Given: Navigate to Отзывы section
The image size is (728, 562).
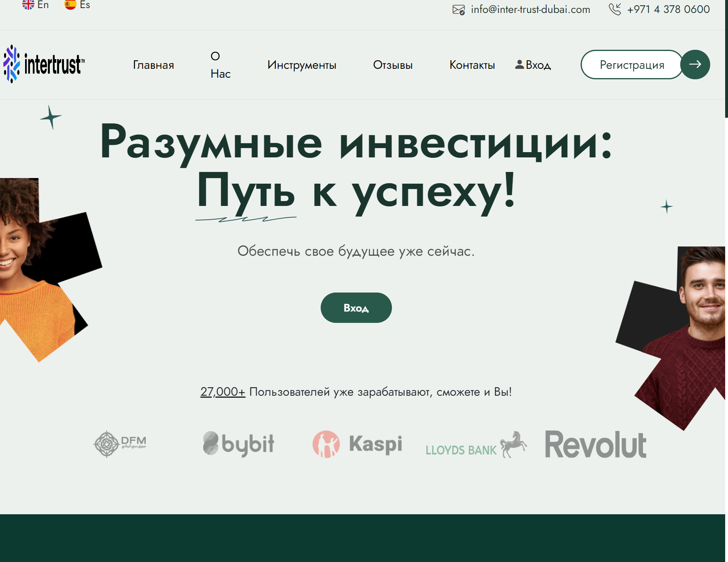Looking at the screenshot, I should 393,65.
